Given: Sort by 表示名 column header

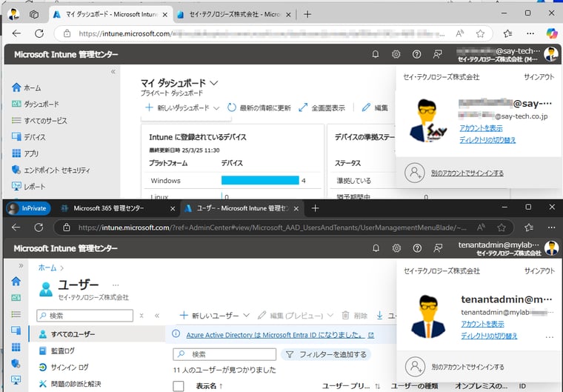Looking at the screenshot, I should 210,386.
